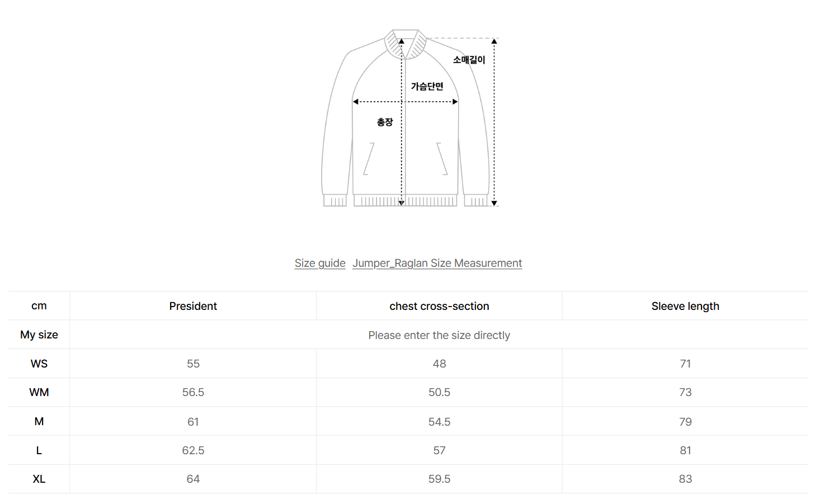Click the Jumper_Raglan Size Measurement link
Viewport: 820px width, 504px height.
point(437,263)
